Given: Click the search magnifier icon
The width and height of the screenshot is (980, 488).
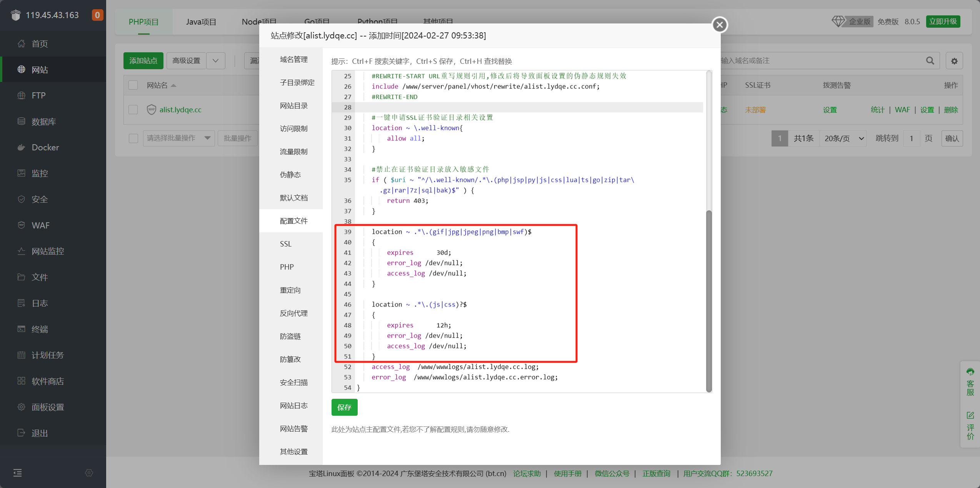Looking at the screenshot, I should pos(930,61).
